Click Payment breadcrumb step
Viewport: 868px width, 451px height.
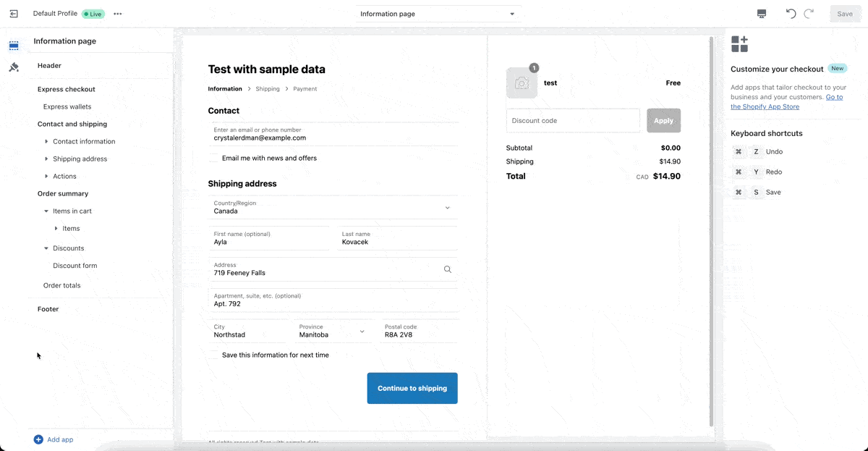coord(305,89)
